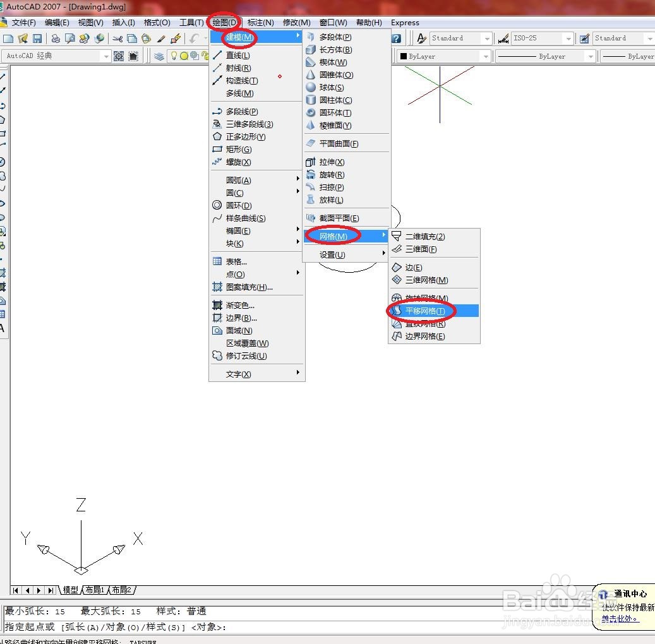
Task: Select 截面平面(E) section plane item
Action: coord(346,218)
